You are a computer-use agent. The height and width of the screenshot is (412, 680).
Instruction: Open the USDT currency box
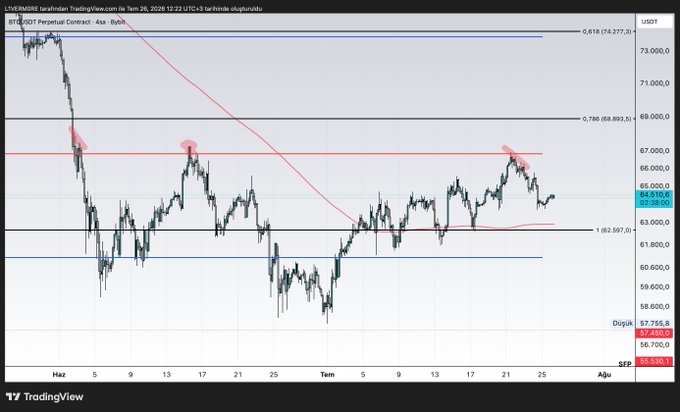(x=654, y=22)
